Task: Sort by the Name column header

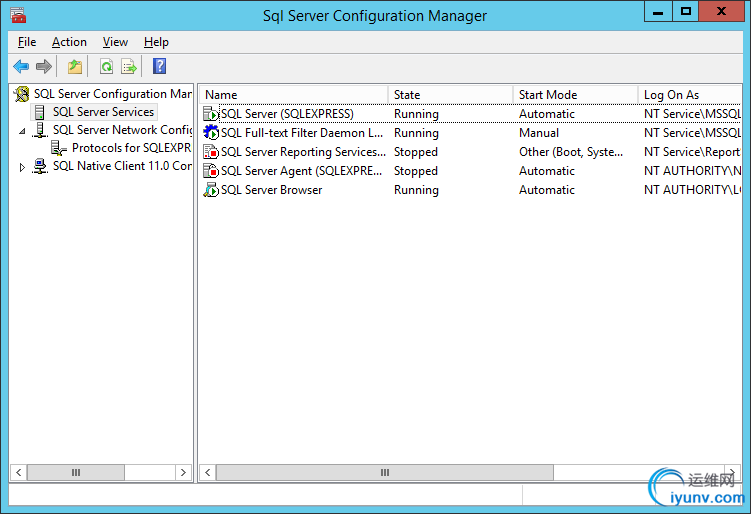Action: coord(293,95)
